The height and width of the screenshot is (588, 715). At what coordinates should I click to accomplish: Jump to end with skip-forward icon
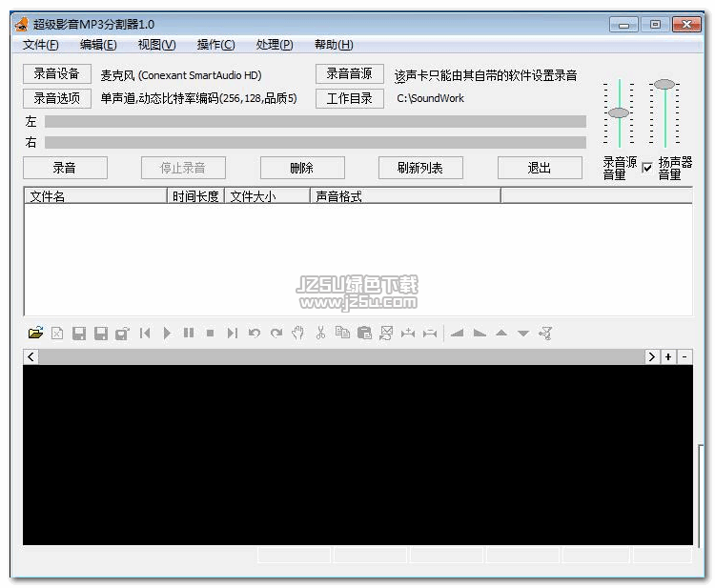(x=232, y=334)
